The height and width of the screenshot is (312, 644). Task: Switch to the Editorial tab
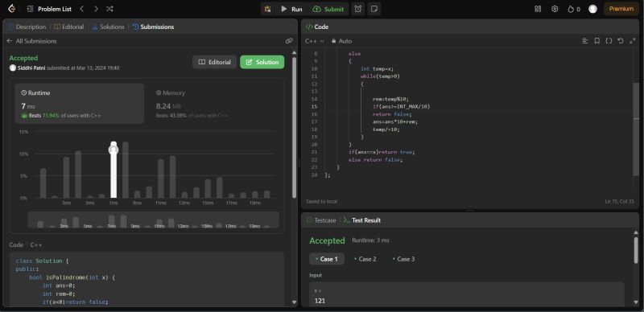tap(69, 27)
